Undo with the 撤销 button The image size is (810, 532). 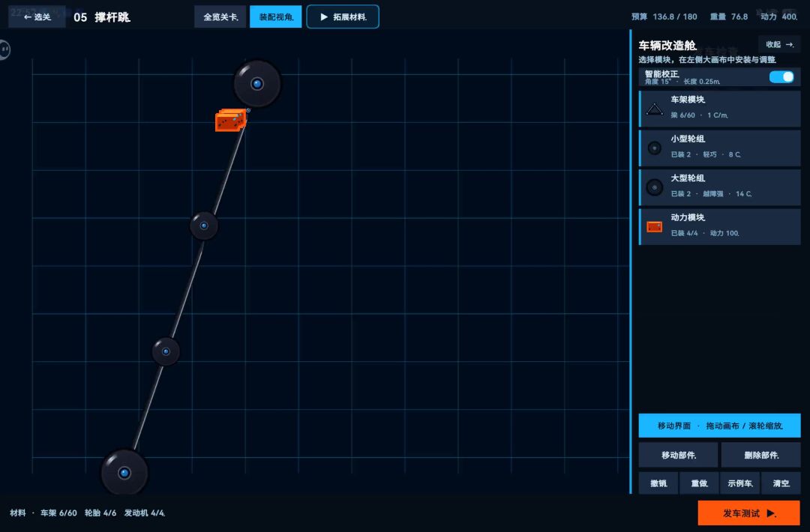click(x=658, y=483)
